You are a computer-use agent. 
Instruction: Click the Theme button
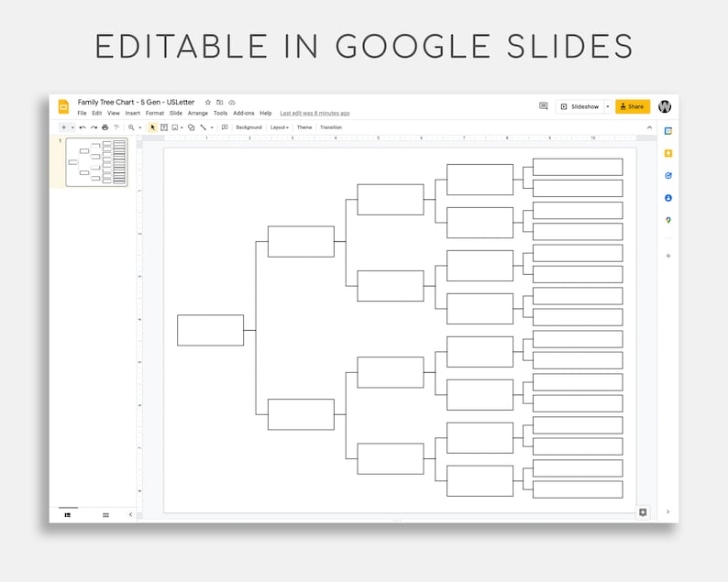coord(304,127)
